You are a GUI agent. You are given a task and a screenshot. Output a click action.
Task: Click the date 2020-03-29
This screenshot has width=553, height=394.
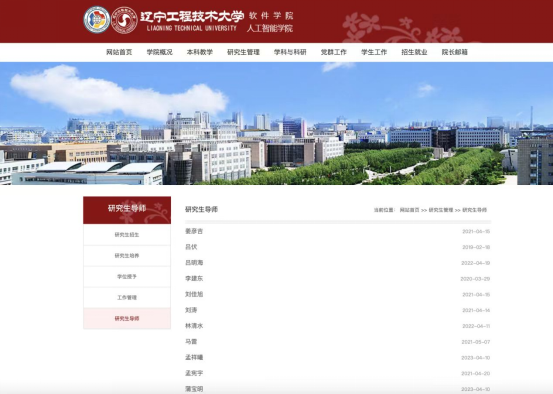pos(475,279)
